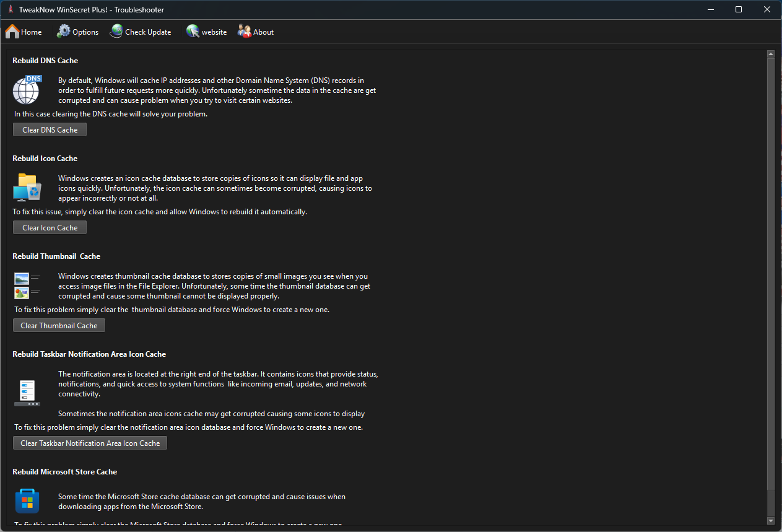Go to Home menu label
The height and width of the screenshot is (532, 782).
[x=32, y=32]
